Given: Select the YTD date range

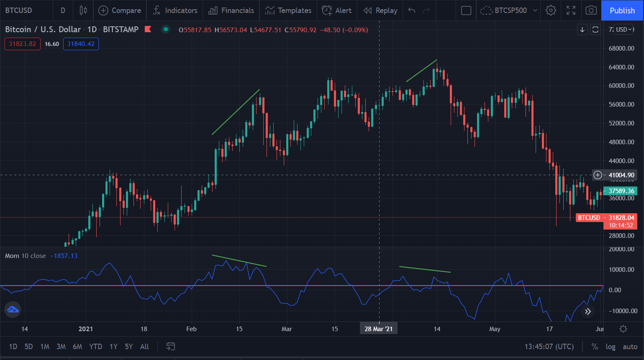Looking at the screenshot, I should (x=96, y=347).
